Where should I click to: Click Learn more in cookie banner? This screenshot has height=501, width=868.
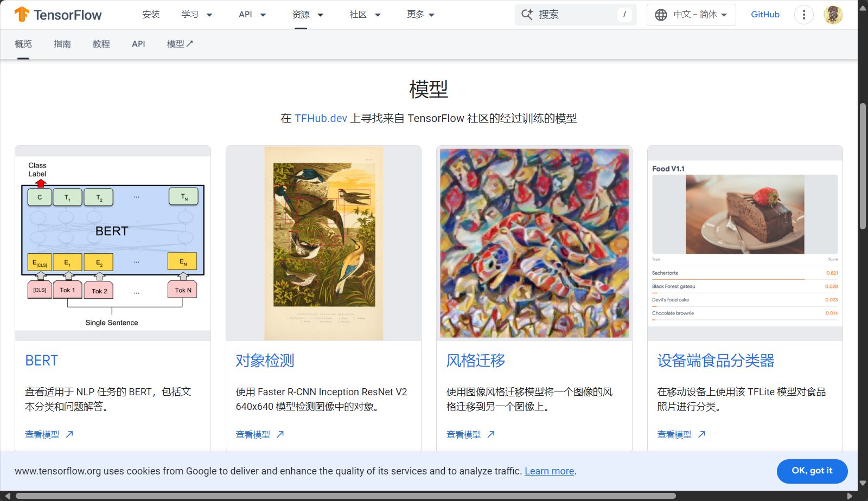549,471
